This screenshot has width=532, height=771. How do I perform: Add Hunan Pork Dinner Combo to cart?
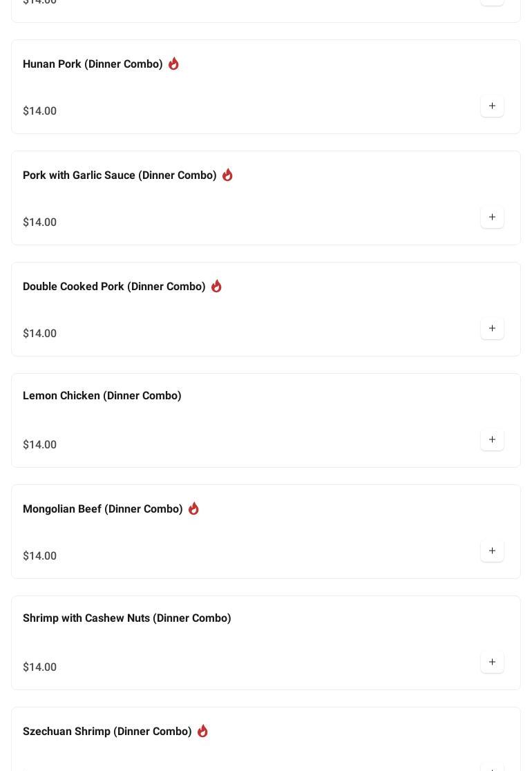coord(492,106)
